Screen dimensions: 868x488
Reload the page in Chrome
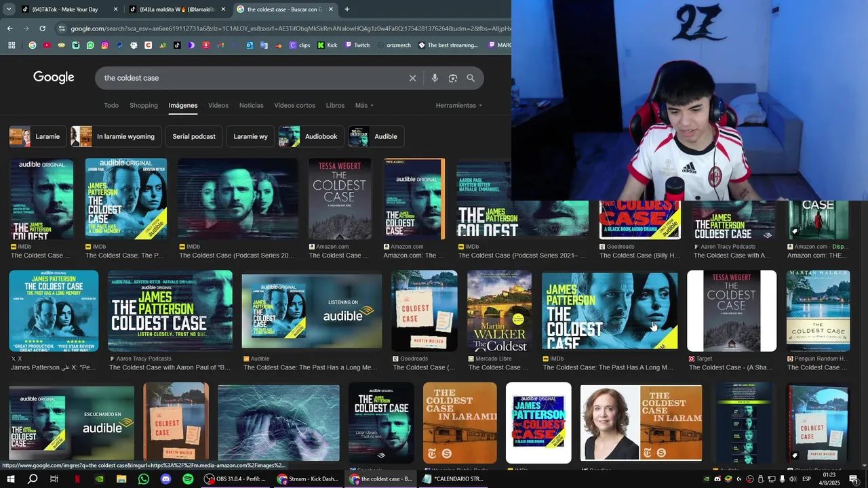pyautogui.click(x=42, y=28)
